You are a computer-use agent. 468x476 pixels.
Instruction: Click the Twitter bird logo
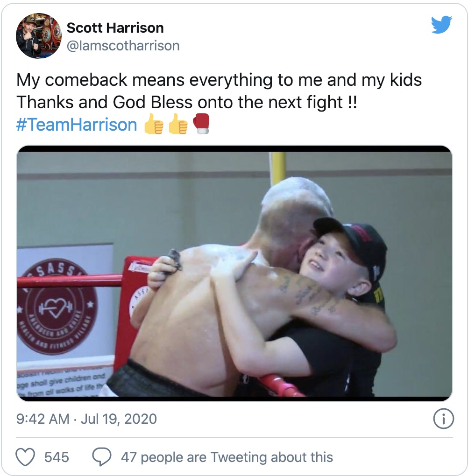click(x=441, y=24)
